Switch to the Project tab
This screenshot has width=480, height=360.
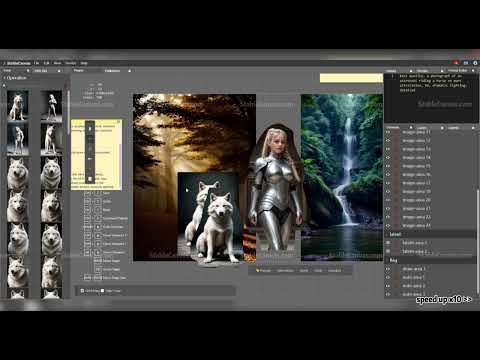pos(79,70)
